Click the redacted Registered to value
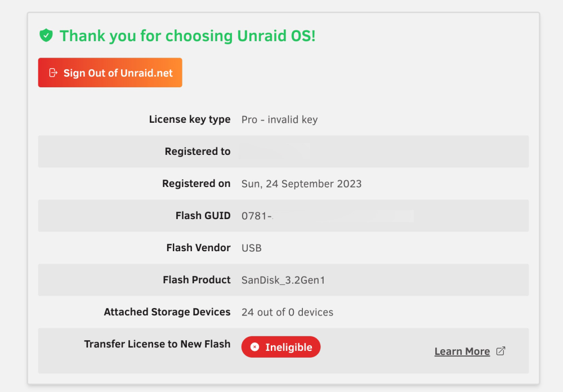This screenshot has height=392, width=563. tap(275, 152)
